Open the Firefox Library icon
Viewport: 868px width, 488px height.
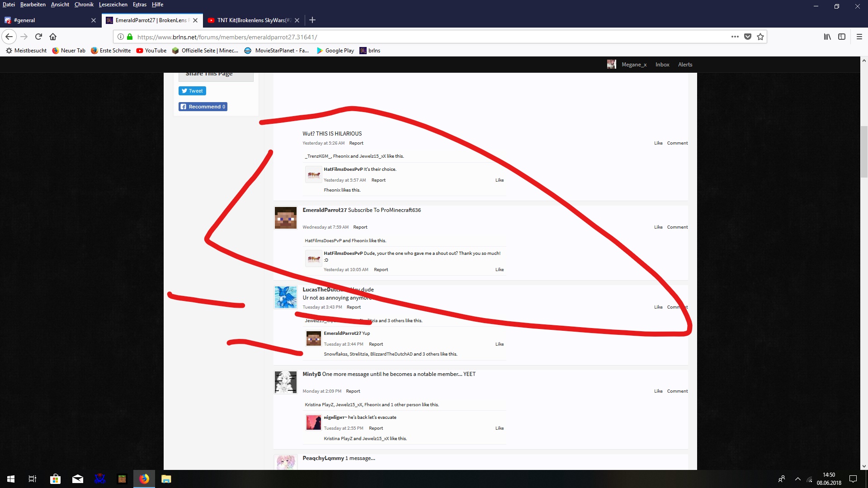coord(827,37)
